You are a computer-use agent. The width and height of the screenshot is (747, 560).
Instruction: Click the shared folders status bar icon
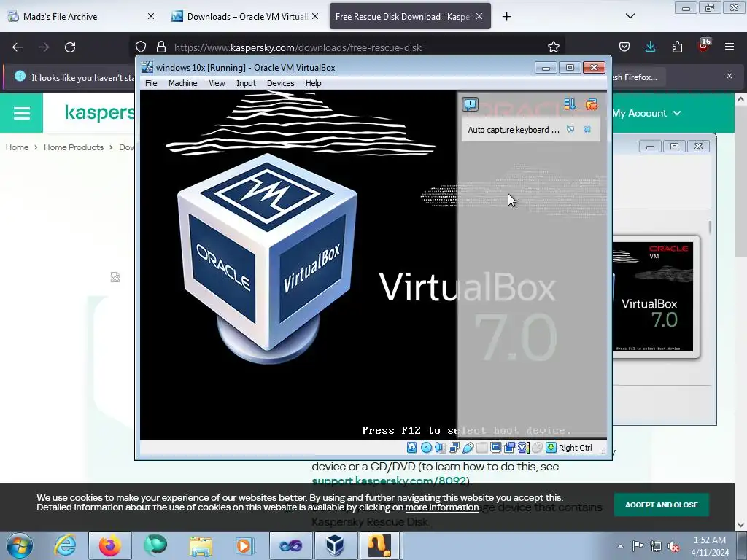point(481,448)
